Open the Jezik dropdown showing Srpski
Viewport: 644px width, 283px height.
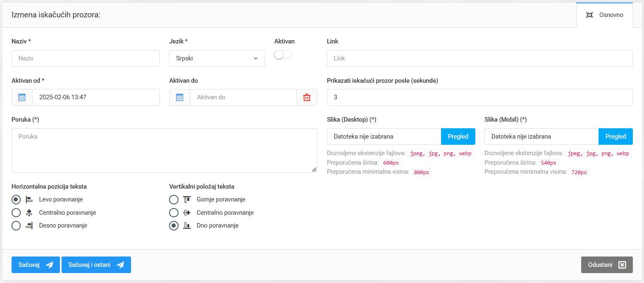point(217,58)
